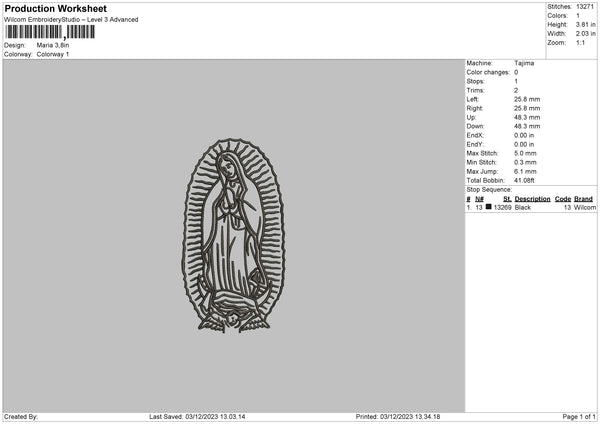The height and width of the screenshot is (424, 600).
Task: Click the Width value 2.03 in
Action: pos(585,34)
